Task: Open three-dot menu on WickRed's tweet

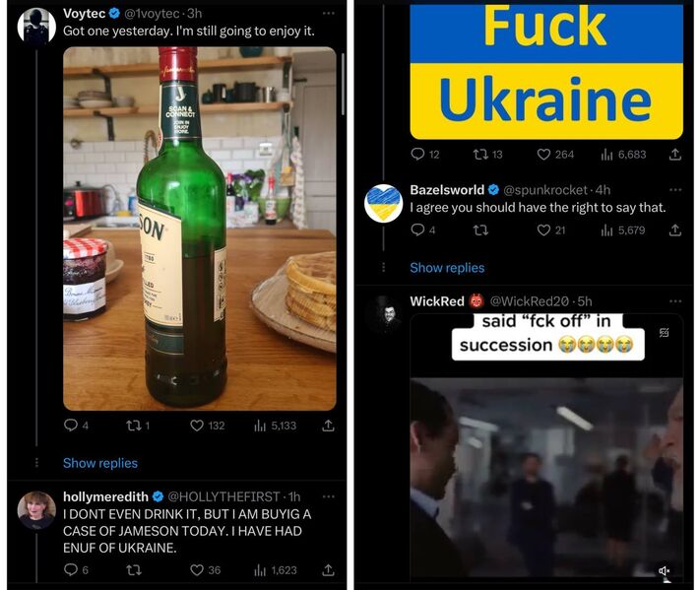Action: (x=675, y=301)
